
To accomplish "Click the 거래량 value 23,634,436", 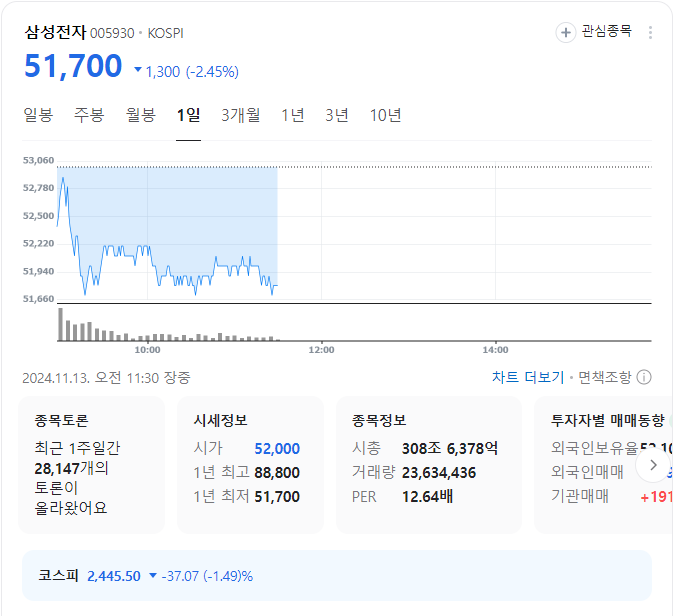I will pyautogui.click(x=439, y=473).
